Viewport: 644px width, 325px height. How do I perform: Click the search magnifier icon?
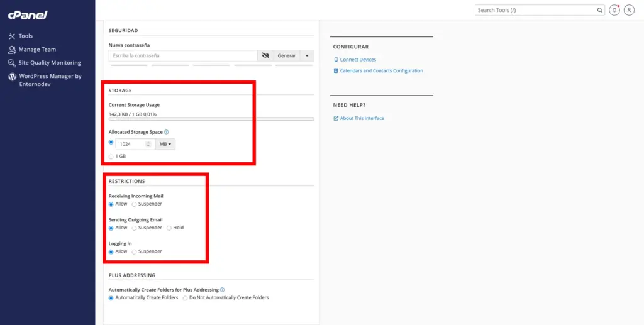(x=599, y=10)
